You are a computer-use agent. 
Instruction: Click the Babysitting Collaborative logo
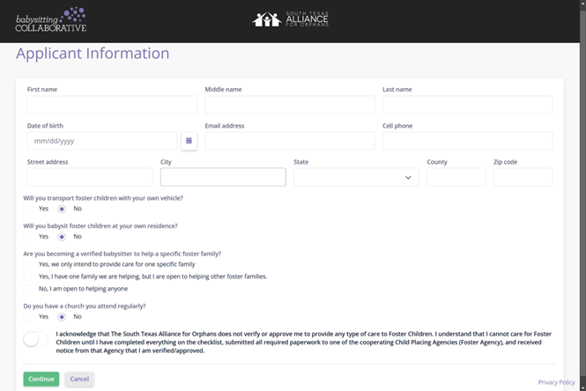click(51, 19)
